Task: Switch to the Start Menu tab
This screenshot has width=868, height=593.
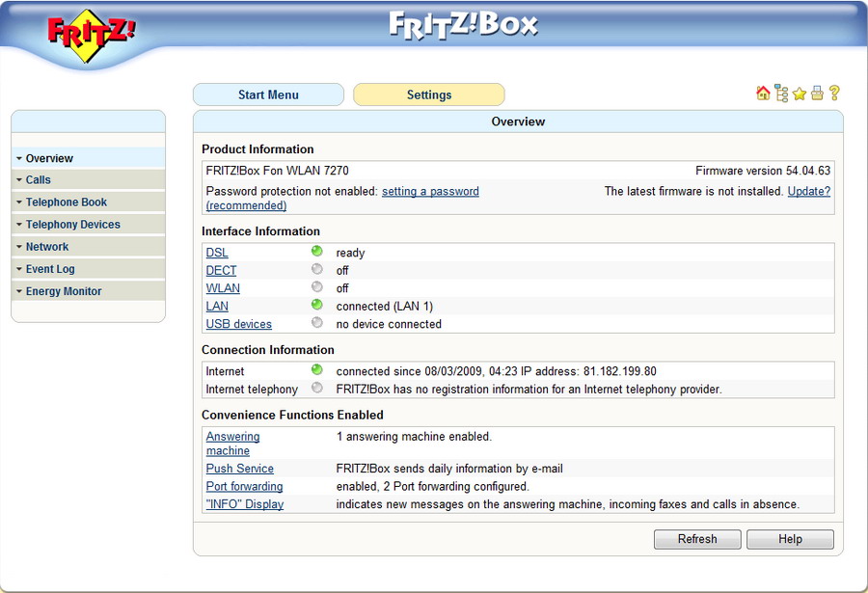Action: (x=268, y=94)
